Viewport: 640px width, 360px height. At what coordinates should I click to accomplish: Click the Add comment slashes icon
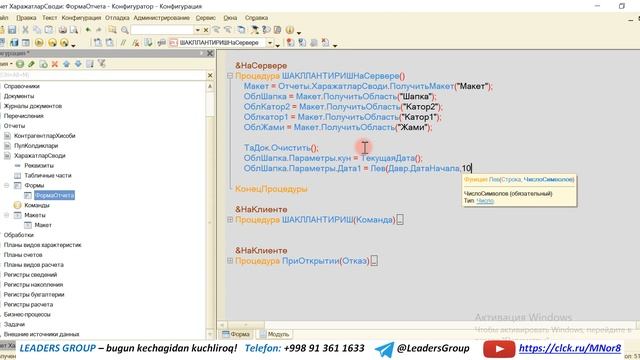click(x=123, y=42)
